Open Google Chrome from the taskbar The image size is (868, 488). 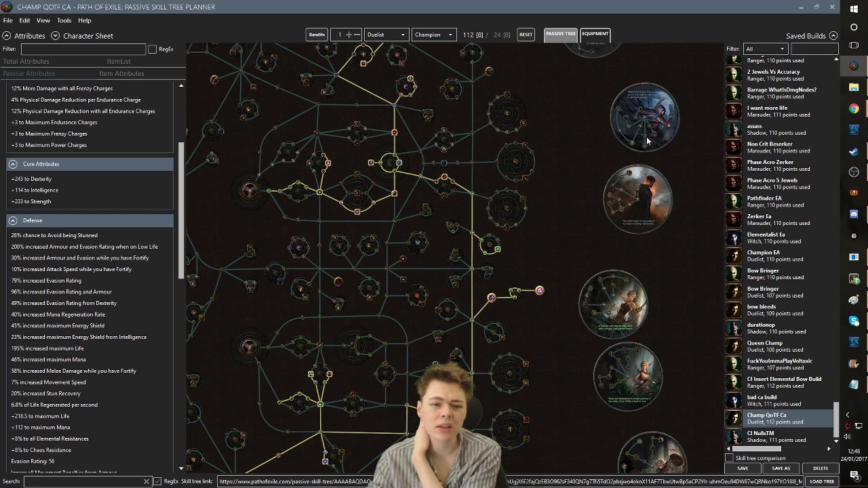click(x=854, y=108)
